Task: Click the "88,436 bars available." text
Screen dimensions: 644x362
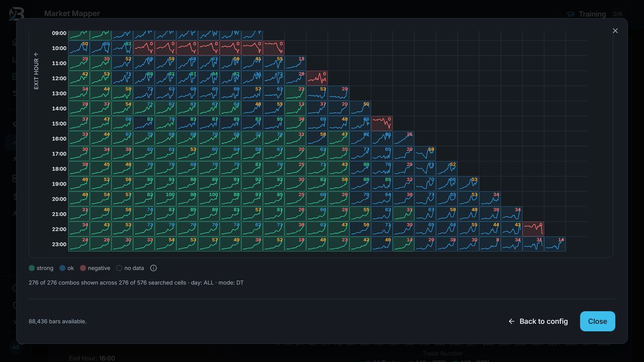Action: [x=57, y=321]
